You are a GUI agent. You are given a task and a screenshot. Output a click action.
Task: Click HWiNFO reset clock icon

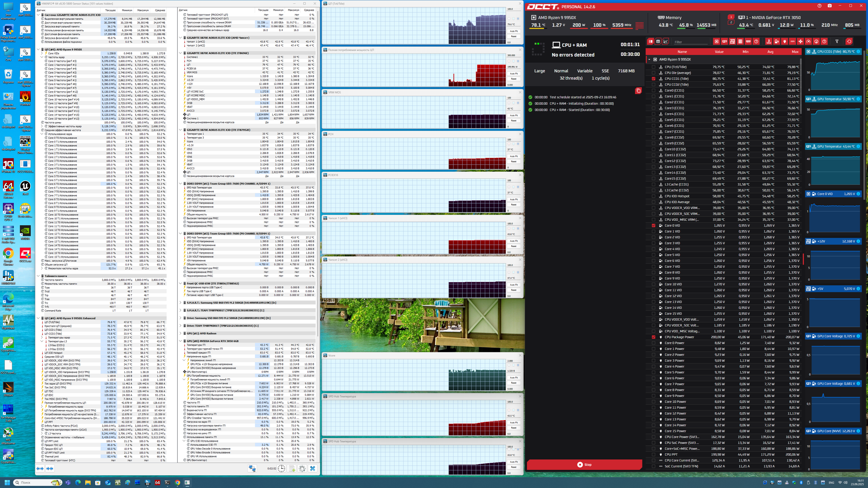[281, 468]
